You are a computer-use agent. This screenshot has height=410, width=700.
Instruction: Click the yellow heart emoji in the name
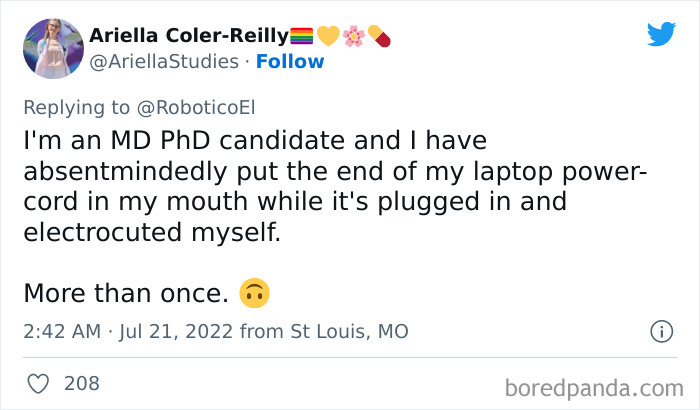[327, 36]
